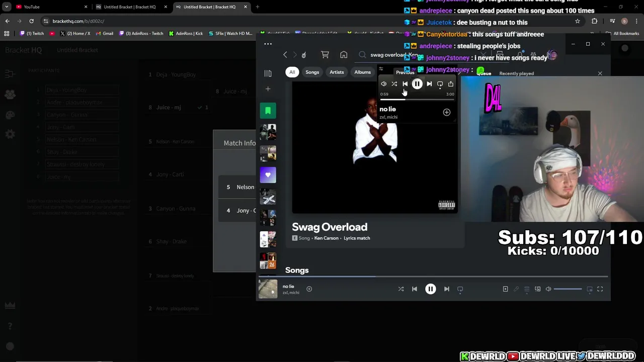
Task: Switch to Recently played tab
Action: [516, 73]
